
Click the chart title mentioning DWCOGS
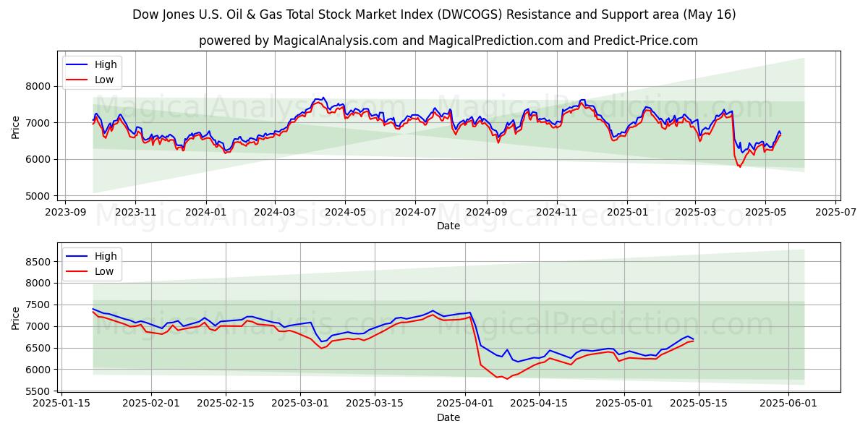(x=434, y=14)
